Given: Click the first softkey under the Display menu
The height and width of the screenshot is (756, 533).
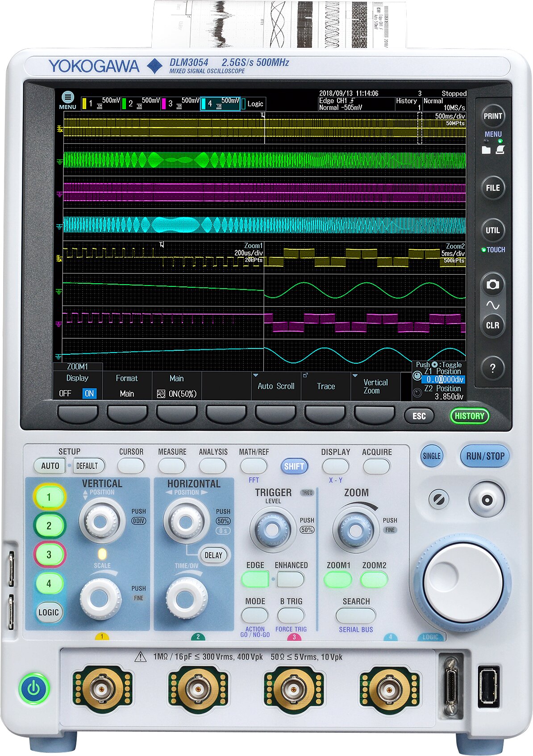Looking at the screenshot, I should (78, 414).
